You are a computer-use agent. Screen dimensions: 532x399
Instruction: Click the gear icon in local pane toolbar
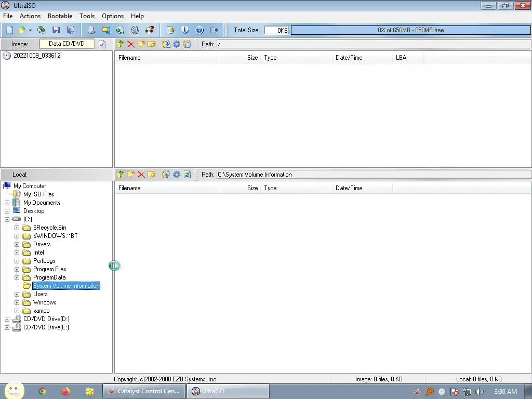[177, 175]
